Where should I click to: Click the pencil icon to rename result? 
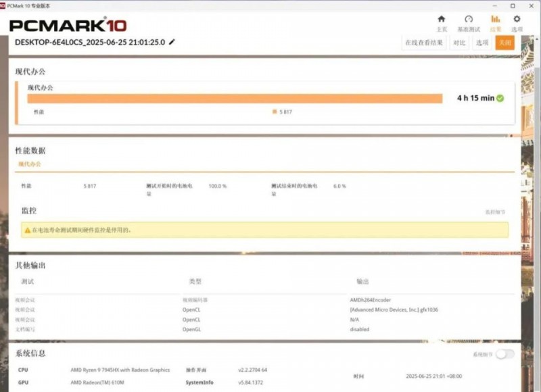[x=172, y=42]
